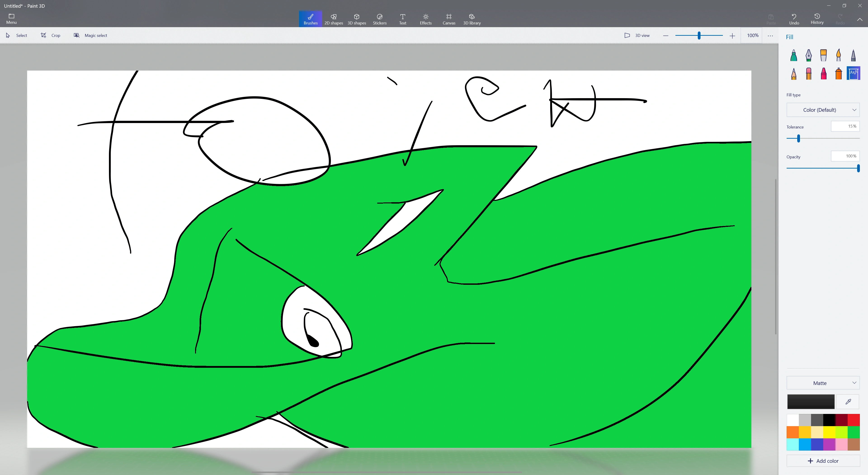Screen dimensions: 868x475
Task: Select the Spray can brush
Action: tap(838, 74)
